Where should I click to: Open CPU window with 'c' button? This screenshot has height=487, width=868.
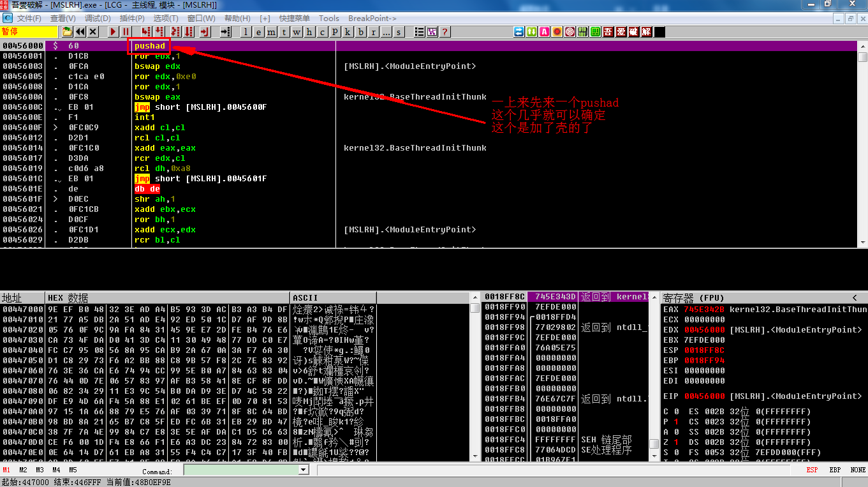[322, 32]
